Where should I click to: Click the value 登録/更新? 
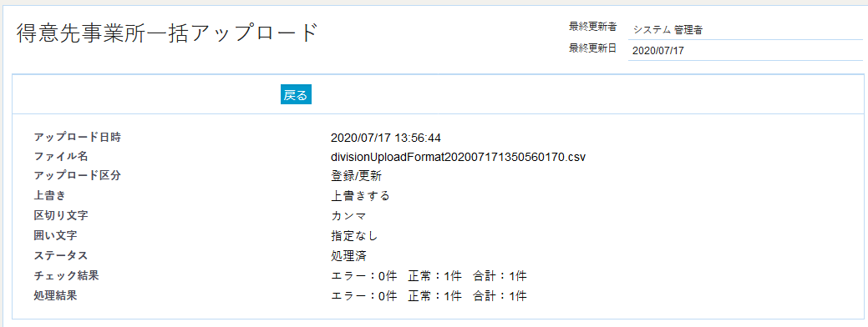click(x=356, y=176)
